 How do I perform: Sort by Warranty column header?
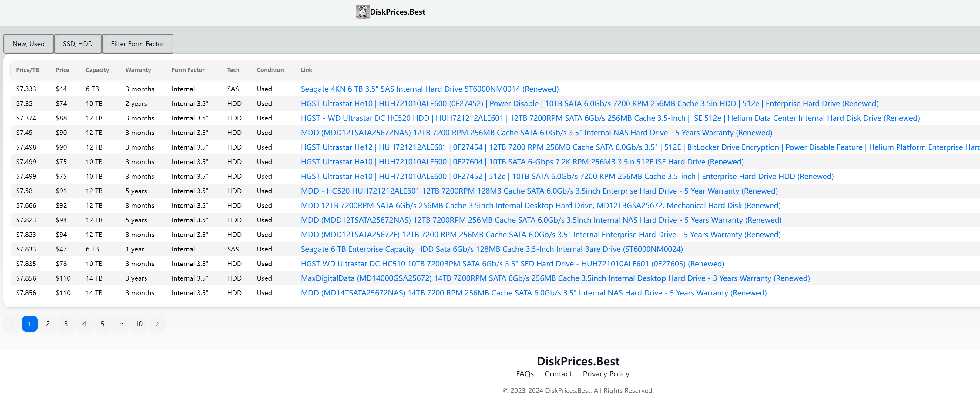(138, 70)
